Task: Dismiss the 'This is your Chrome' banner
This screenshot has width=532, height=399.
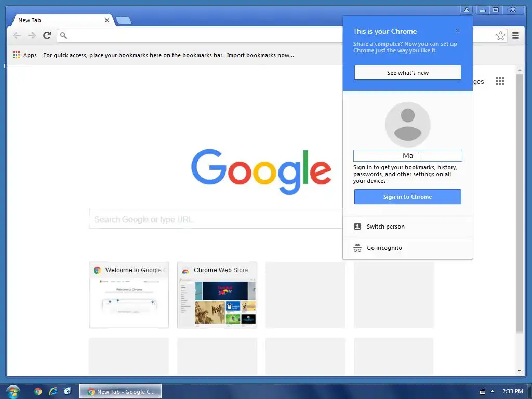Action: pos(457,31)
